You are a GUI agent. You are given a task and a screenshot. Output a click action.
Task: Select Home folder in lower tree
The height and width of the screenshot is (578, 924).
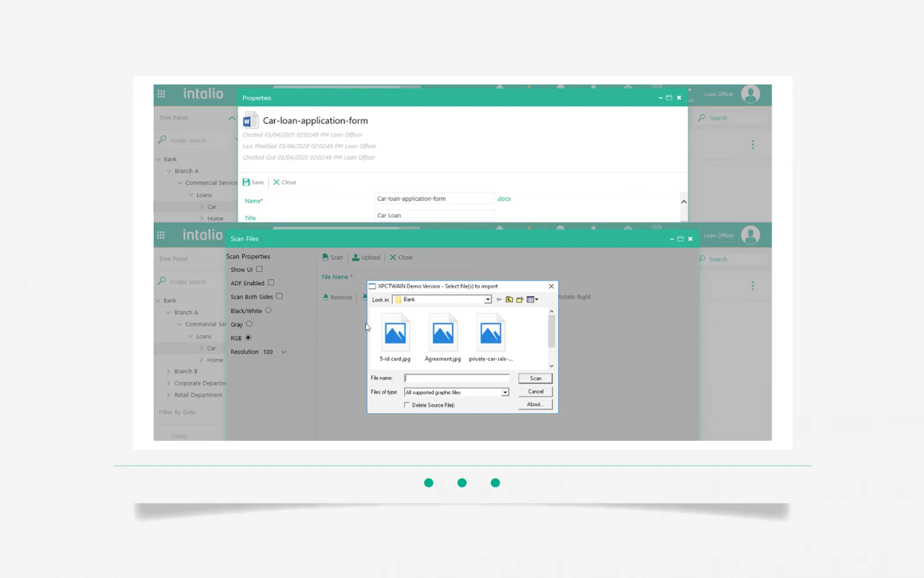click(215, 360)
